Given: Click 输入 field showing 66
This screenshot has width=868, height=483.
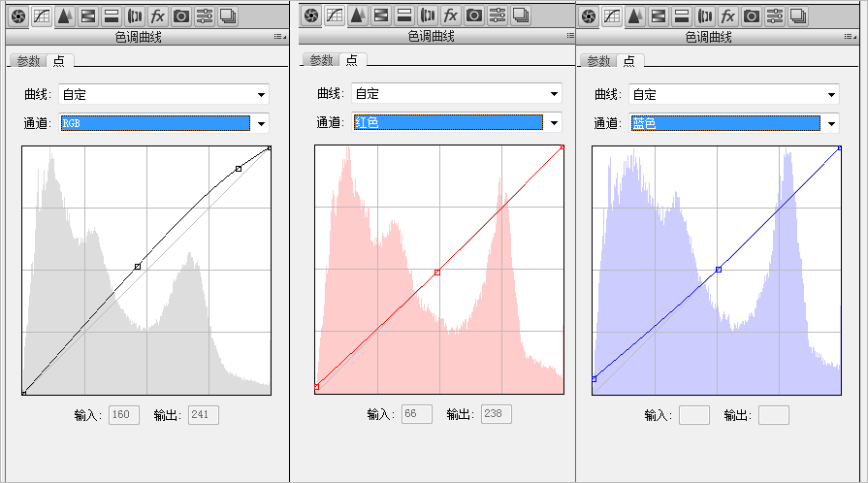Looking at the screenshot, I should point(417,414).
